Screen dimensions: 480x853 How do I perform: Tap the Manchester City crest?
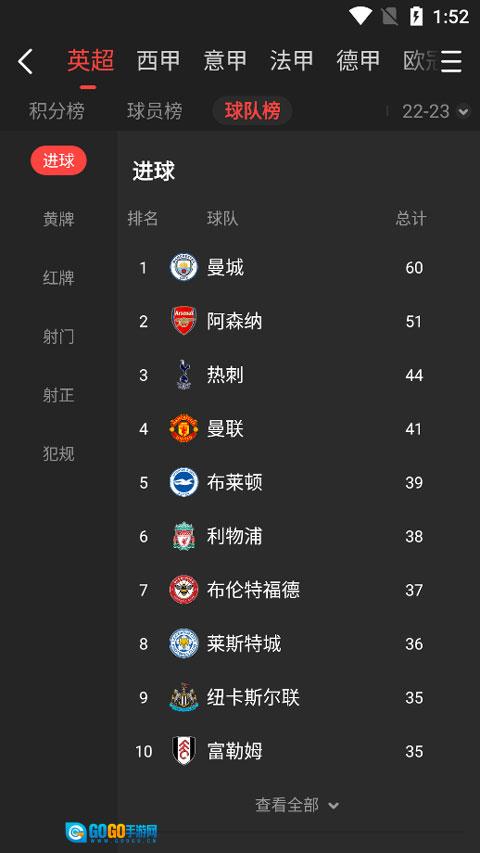point(183,267)
